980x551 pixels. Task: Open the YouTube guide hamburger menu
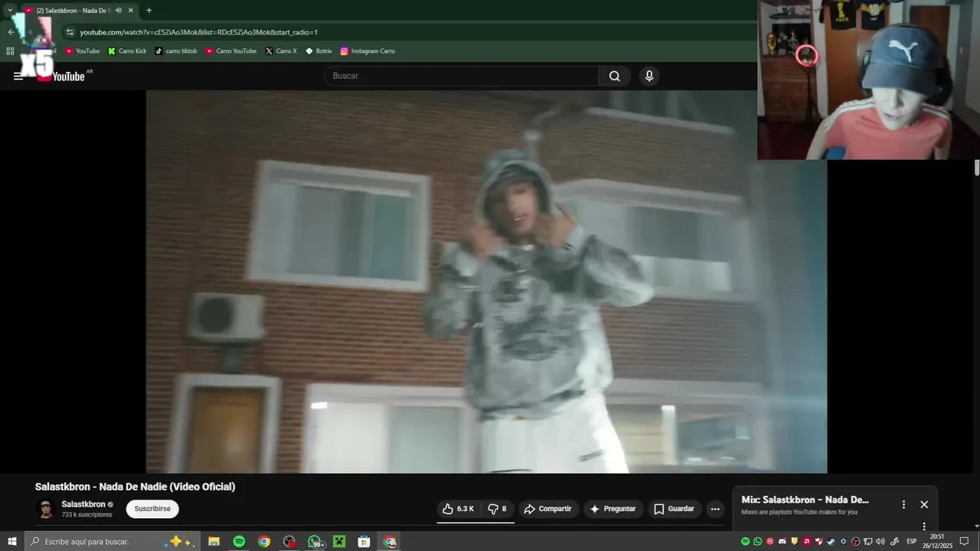click(x=18, y=76)
